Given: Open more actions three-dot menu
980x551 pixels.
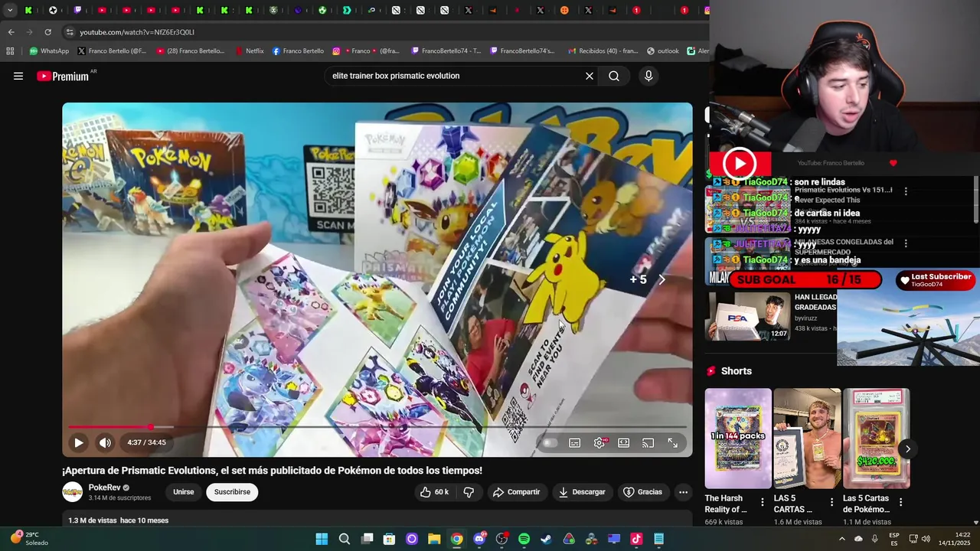Looking at the screenshot, I should 684,492.
